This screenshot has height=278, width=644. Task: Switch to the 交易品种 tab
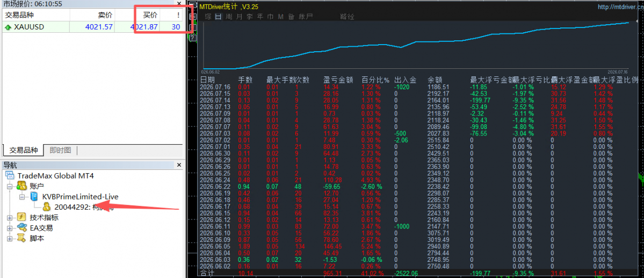coord(24,150)
